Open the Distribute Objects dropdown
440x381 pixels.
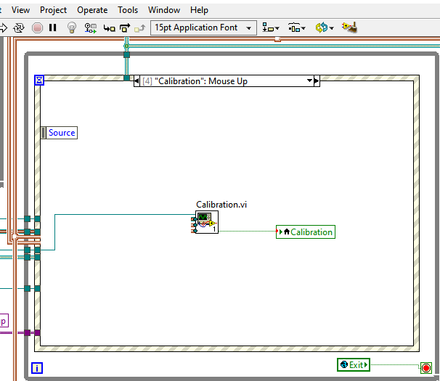tap(296, 28)
